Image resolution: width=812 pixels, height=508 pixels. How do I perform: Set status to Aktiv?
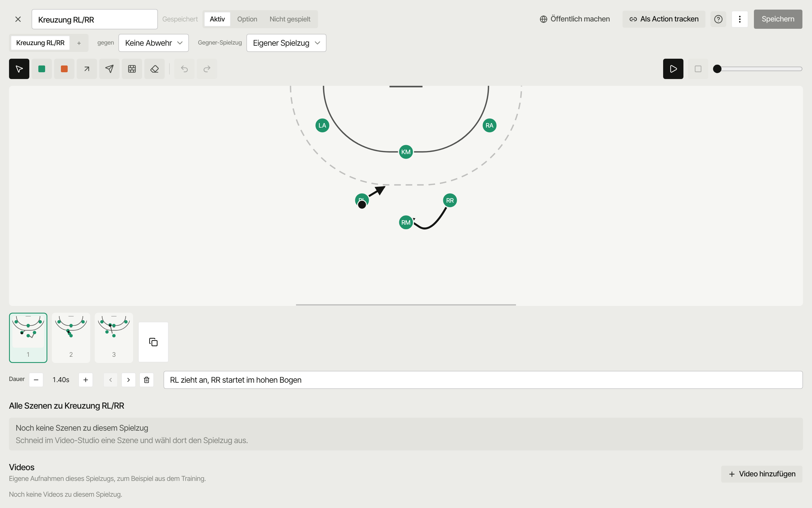pos(217,19)
